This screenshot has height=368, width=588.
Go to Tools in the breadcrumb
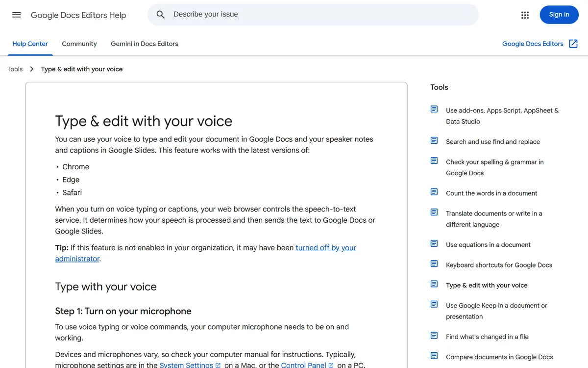point(15,69)
